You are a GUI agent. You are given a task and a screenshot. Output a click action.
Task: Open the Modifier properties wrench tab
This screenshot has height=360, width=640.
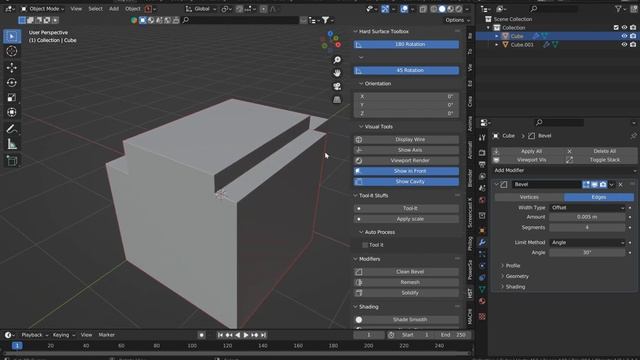coord(482,242)
